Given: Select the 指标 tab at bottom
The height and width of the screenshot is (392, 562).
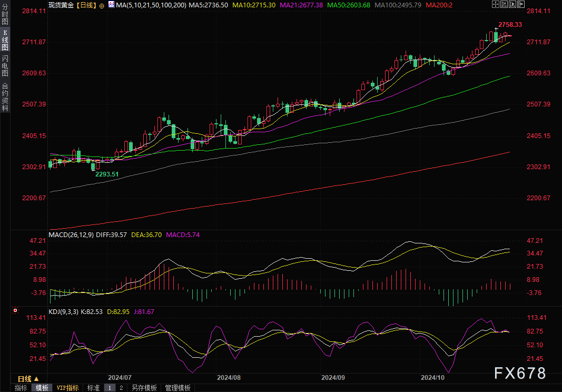Looking at the screenshot, I should click(21, 388).
